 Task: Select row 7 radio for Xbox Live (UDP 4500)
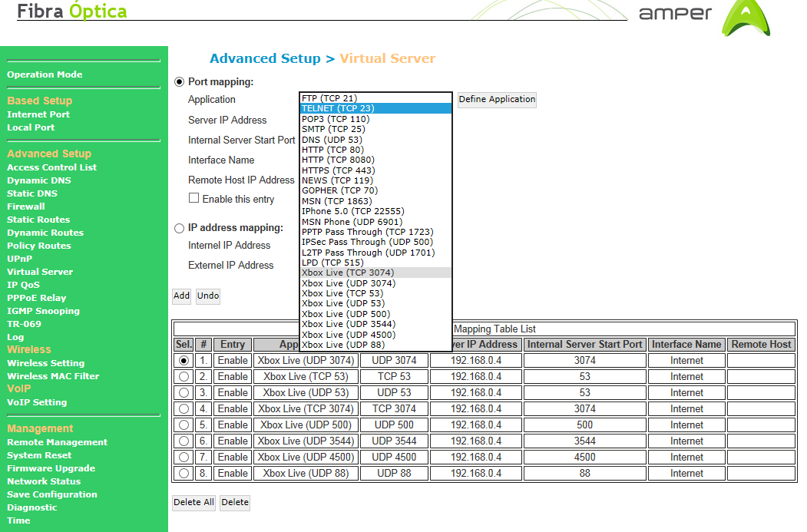click(x=184, y=457)
